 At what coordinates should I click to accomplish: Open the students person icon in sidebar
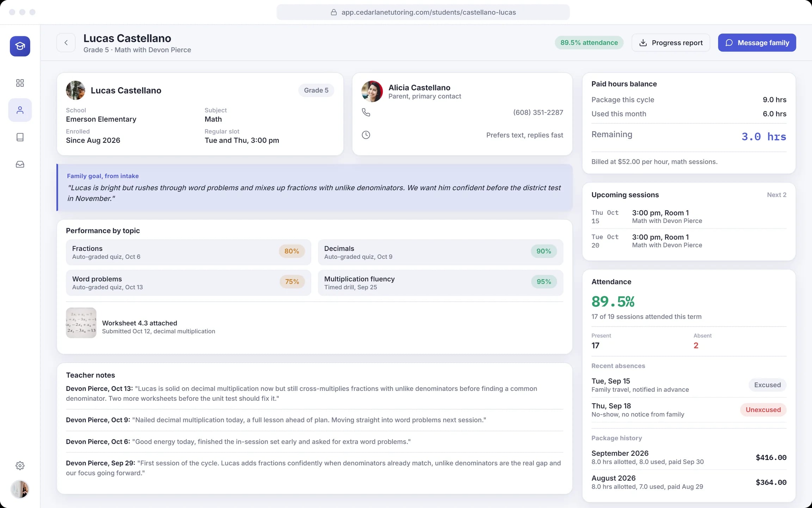click(x=20, y=110)
